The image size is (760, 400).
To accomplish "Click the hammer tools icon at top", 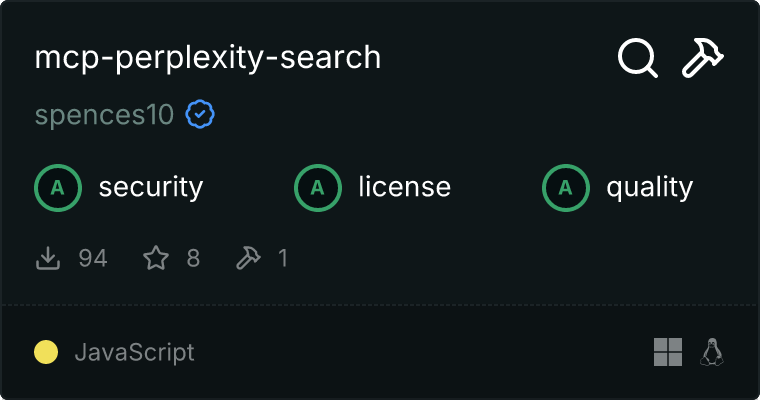I will coord(703,58).
